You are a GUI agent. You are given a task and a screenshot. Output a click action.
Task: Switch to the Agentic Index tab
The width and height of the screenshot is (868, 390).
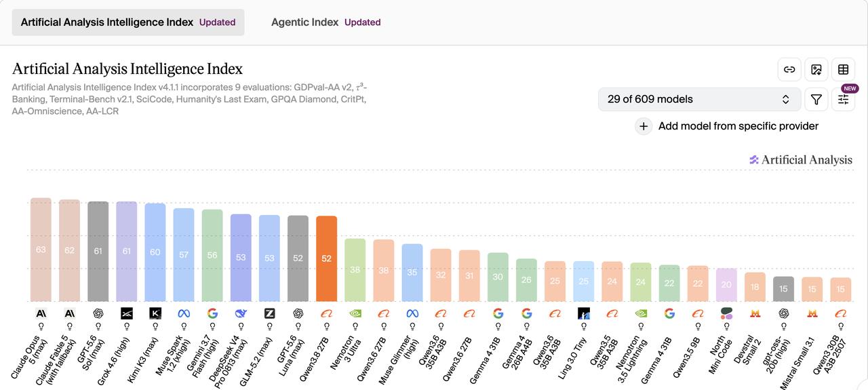click(x=325, y=22)
